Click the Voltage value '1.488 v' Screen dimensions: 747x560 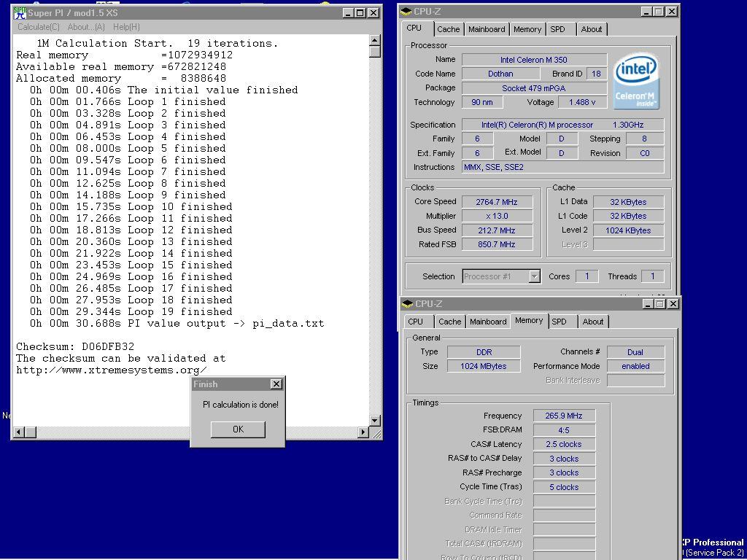[x=582, y=102]
